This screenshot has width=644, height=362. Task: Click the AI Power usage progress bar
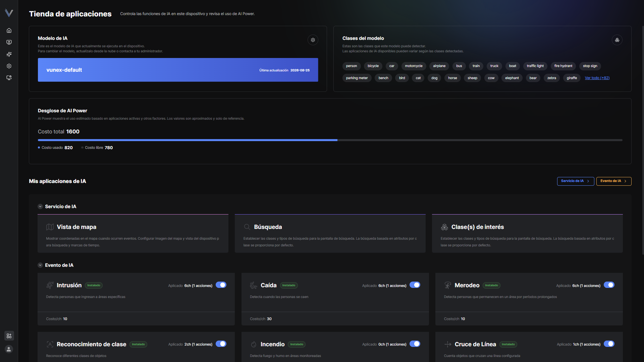(x=330, y=140)
